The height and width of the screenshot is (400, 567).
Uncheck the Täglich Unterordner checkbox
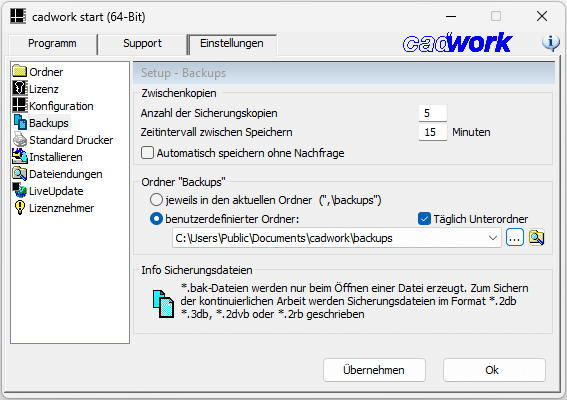(x=424, y=219)
